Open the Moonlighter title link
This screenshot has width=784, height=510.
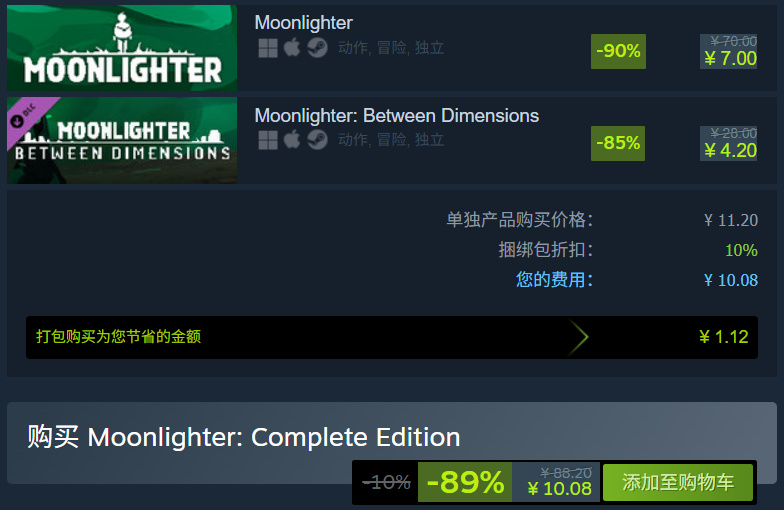point(304,22)
